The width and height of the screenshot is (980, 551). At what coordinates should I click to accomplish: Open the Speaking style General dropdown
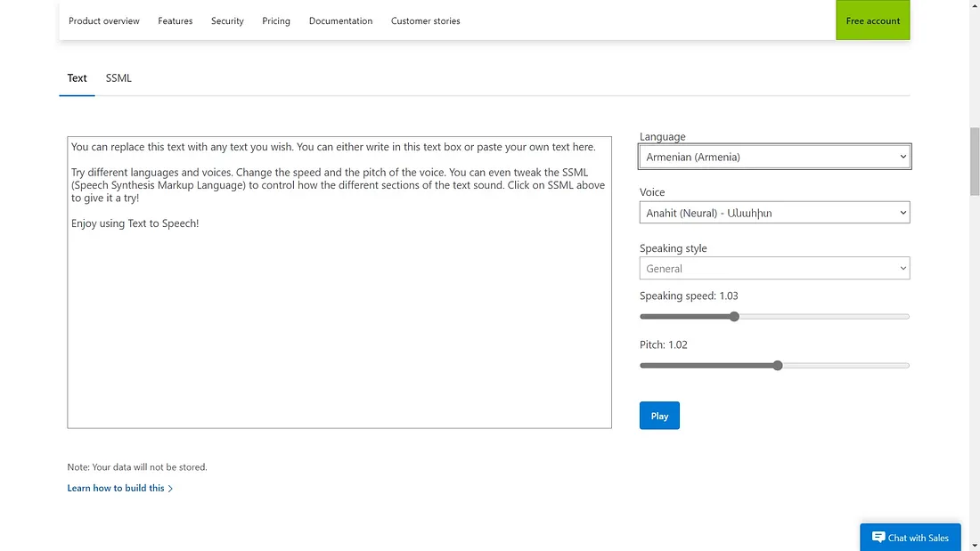click(774, 269)
